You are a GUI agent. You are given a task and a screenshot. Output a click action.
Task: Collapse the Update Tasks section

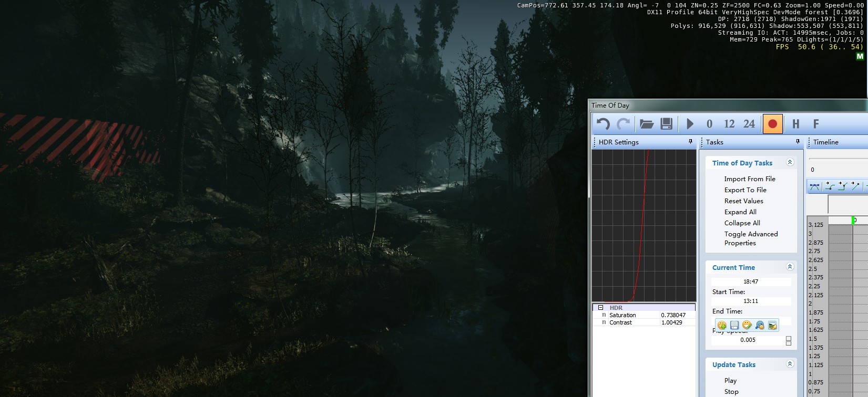[790, 364]
